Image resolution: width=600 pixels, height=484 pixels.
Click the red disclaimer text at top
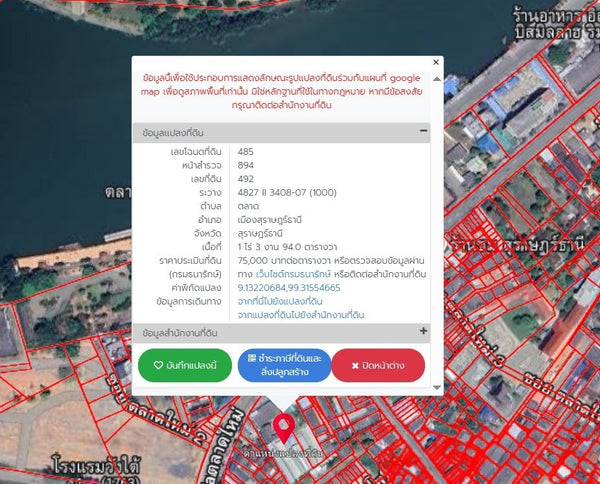pos(282,91)
